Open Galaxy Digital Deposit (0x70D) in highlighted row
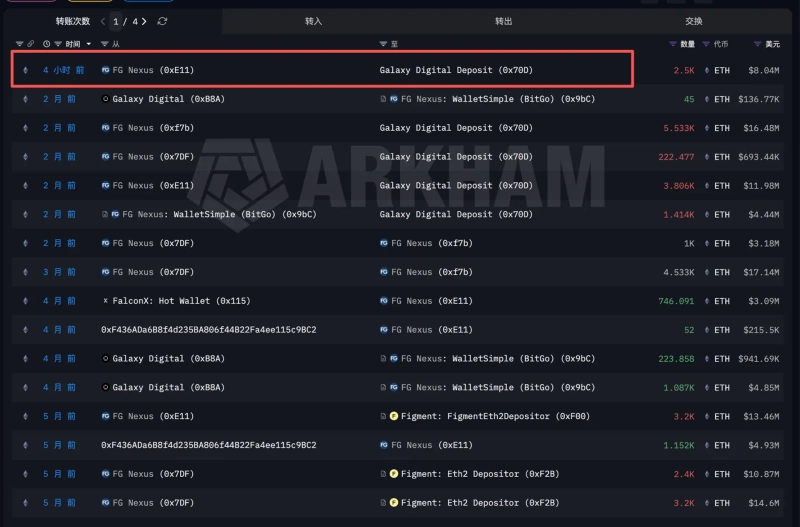This screenshot has width=800, height=527. 456,70
